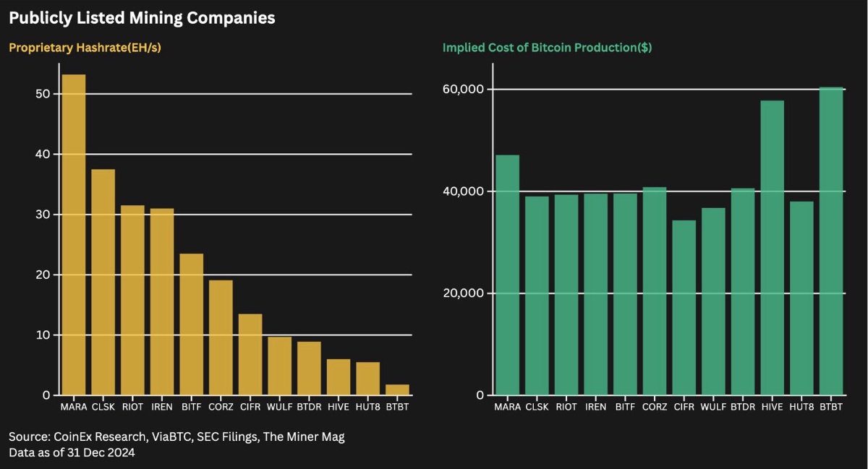Select the CLSK bar in the hashrate chart
The image size is (868, 469).
coord(103,282)
